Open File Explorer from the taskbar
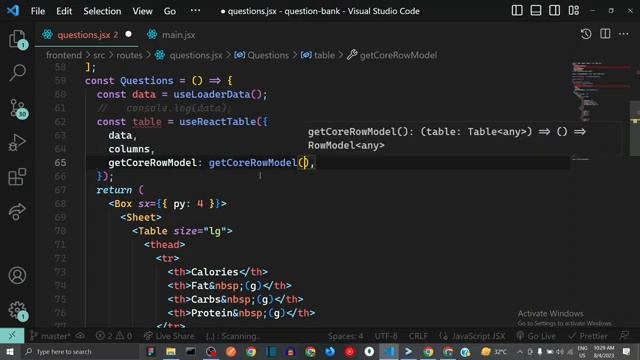Viewport: 640px width, 360px height. [x=171, y=351]
